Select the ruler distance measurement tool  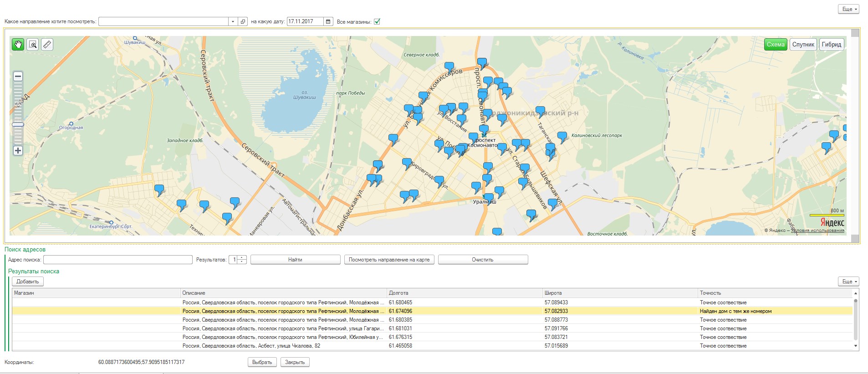click(47, 44)
